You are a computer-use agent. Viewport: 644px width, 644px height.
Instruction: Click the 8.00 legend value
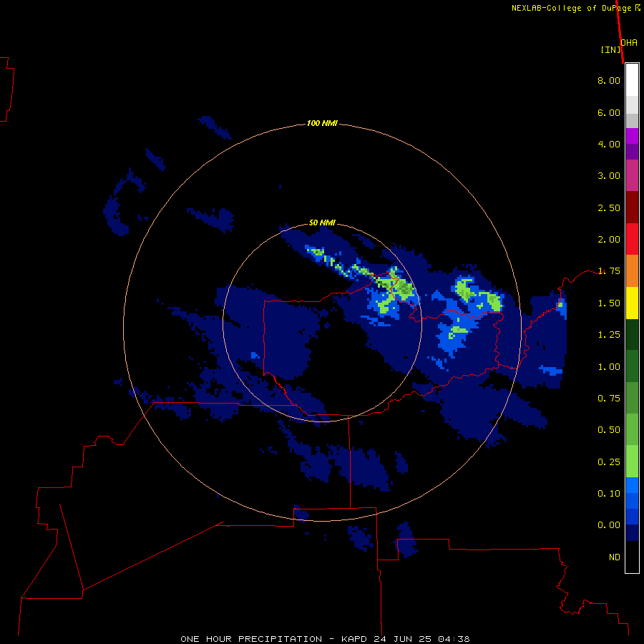[609, 80]
